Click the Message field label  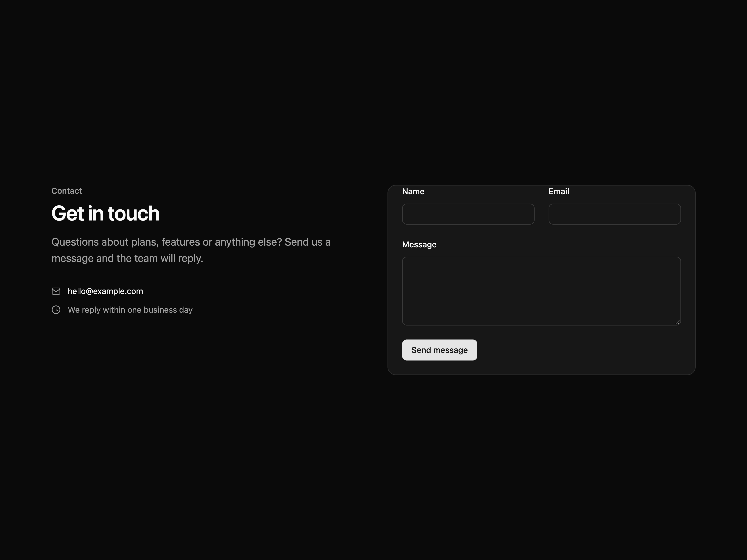point(419,244)
